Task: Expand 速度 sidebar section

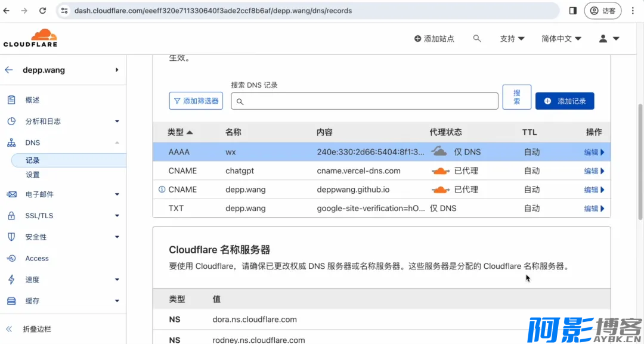Action: point(117,280)
